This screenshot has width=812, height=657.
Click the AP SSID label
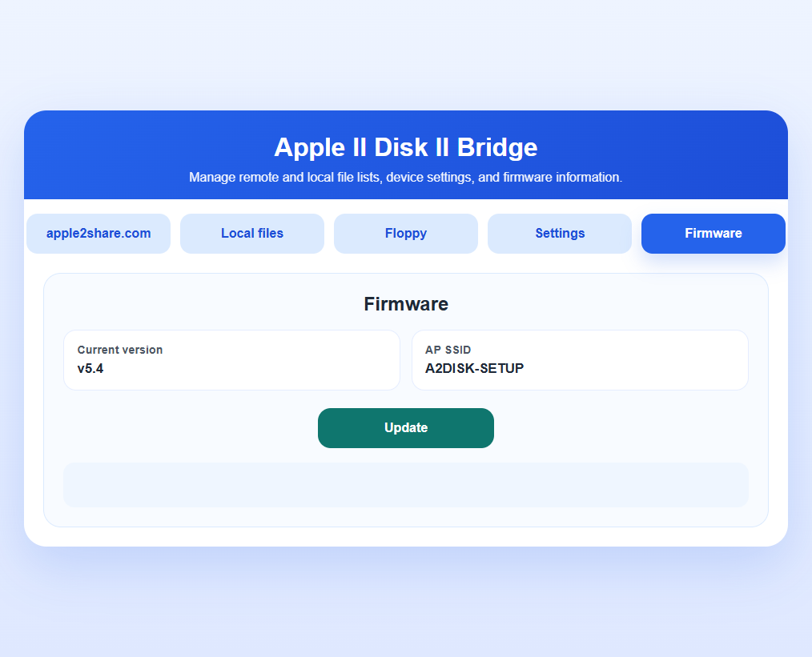(448, 350)
